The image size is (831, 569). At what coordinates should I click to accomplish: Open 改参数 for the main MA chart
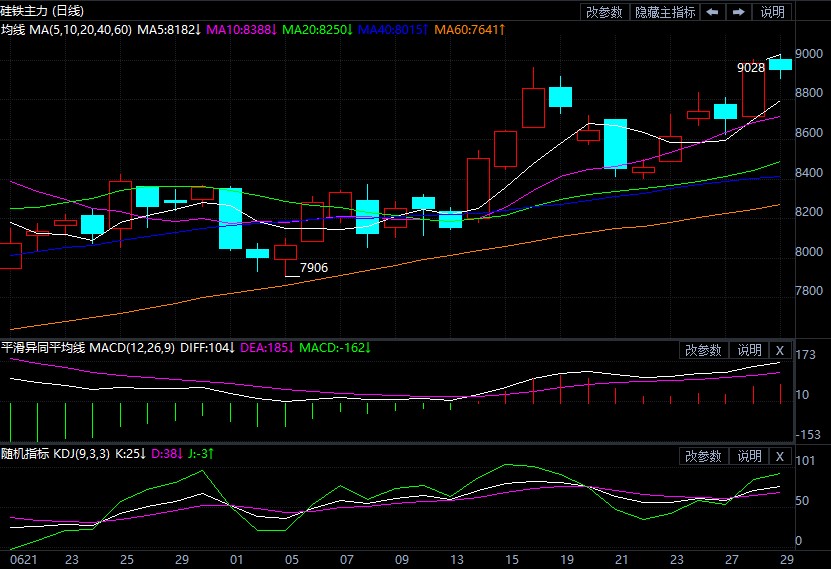(x=604, y=12)
